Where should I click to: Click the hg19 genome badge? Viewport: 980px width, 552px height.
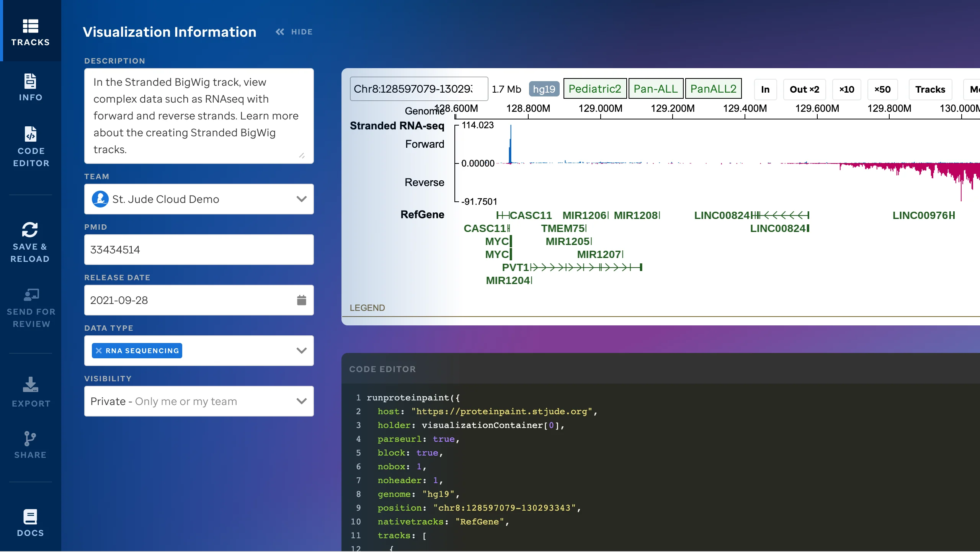[x=544, y=89]
